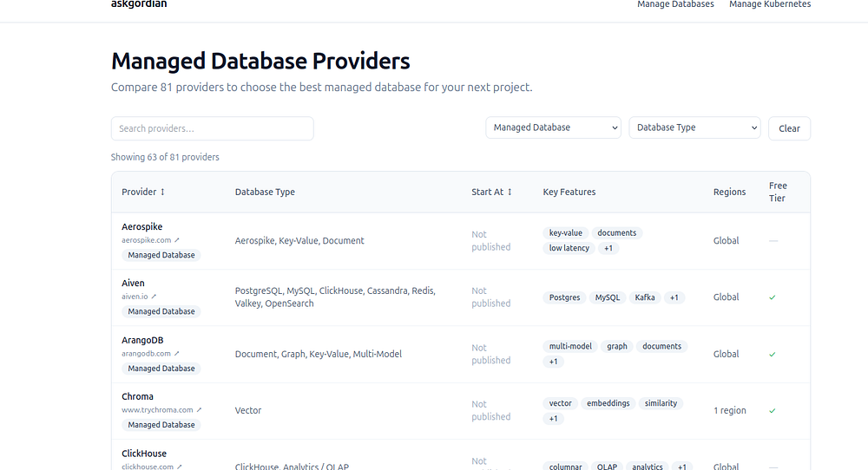Open external link icon beside aerospike.com
The height and width of the screenshot is (470, 868).
[177, 240]
